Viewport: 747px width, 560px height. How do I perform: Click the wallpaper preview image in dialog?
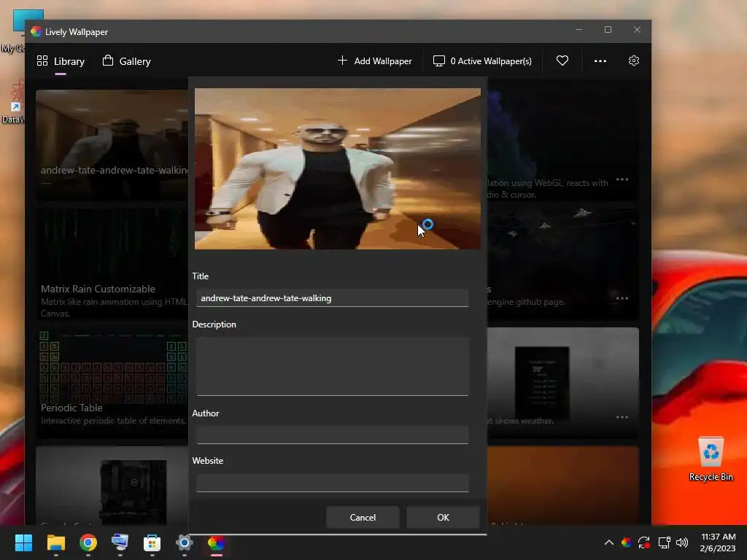point(337,168)
